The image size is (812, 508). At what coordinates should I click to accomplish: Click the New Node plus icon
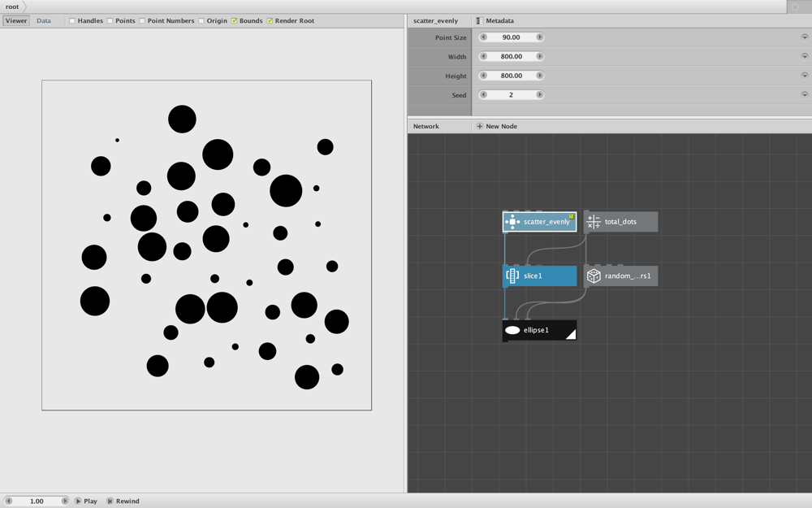pos(480,127)
